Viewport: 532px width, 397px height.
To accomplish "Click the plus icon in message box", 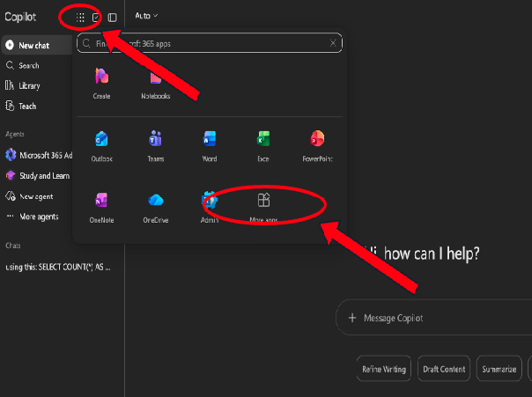I will tap(352, 318).
